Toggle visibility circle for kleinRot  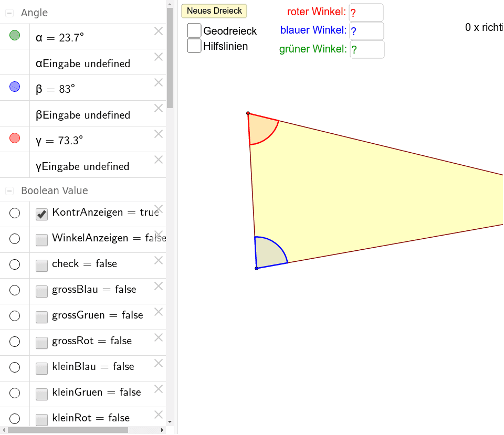pyautogui.click(x=15, y=419)
